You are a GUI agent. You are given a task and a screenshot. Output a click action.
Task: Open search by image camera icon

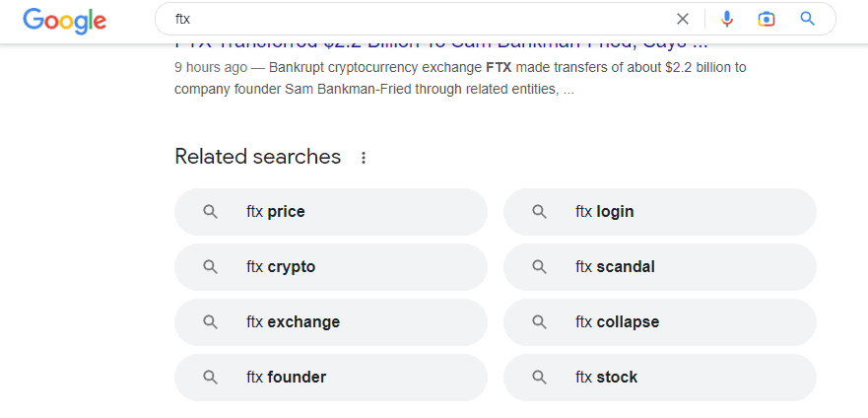(767, 20)
